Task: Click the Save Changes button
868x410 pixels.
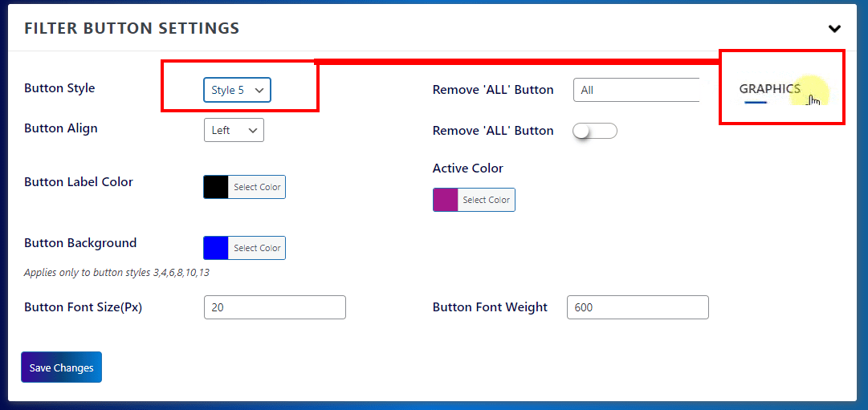Action: pyautogui.click(x=61, y=367)
